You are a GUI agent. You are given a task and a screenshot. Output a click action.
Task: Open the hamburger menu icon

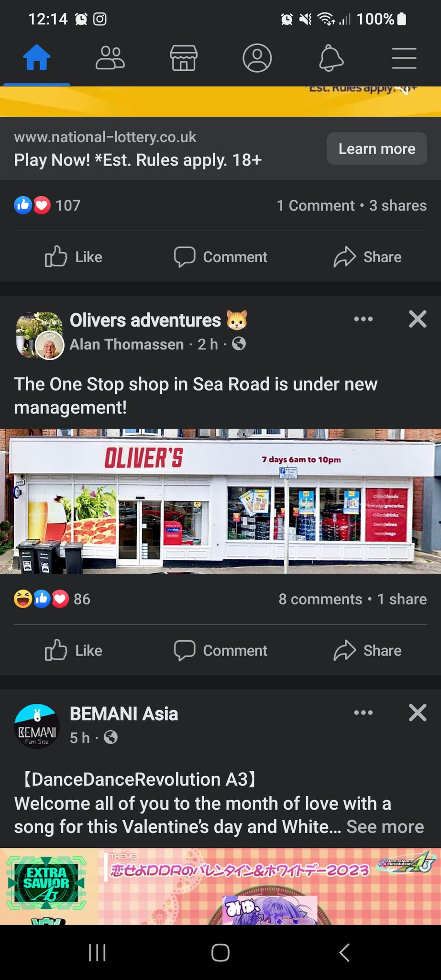[404, 58]
